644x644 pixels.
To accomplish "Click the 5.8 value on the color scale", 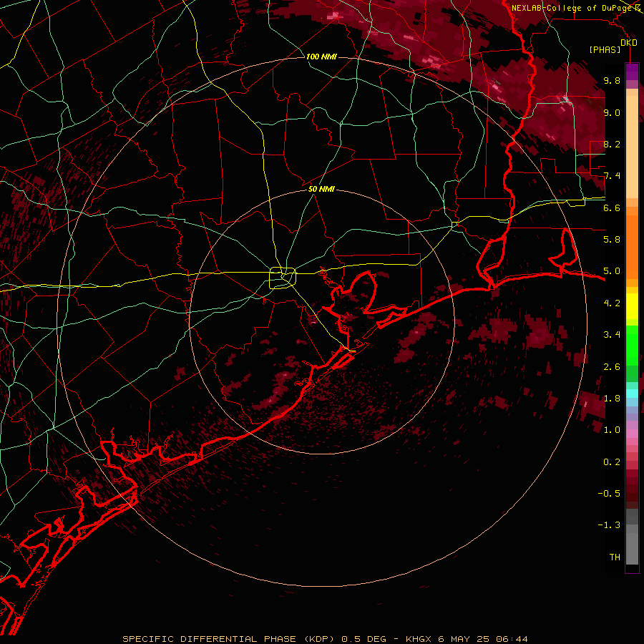I will (x=612, y=240).
